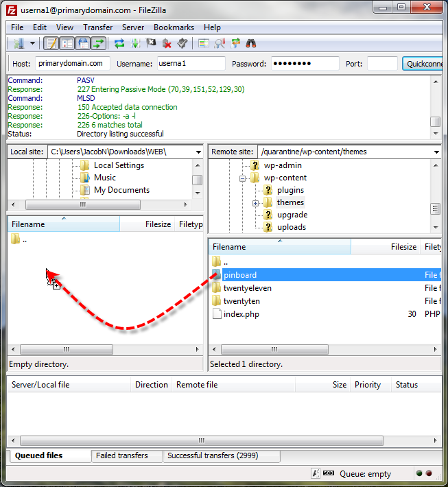Click the Disconnect from server icon
This screenshot has width=448, height=487.
[x=167, y=43]
